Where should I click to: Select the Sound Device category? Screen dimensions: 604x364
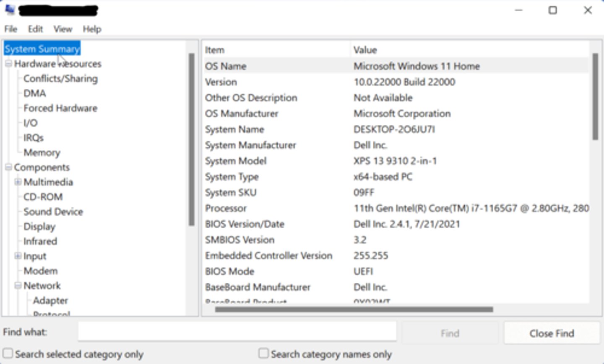coord(53,212)
